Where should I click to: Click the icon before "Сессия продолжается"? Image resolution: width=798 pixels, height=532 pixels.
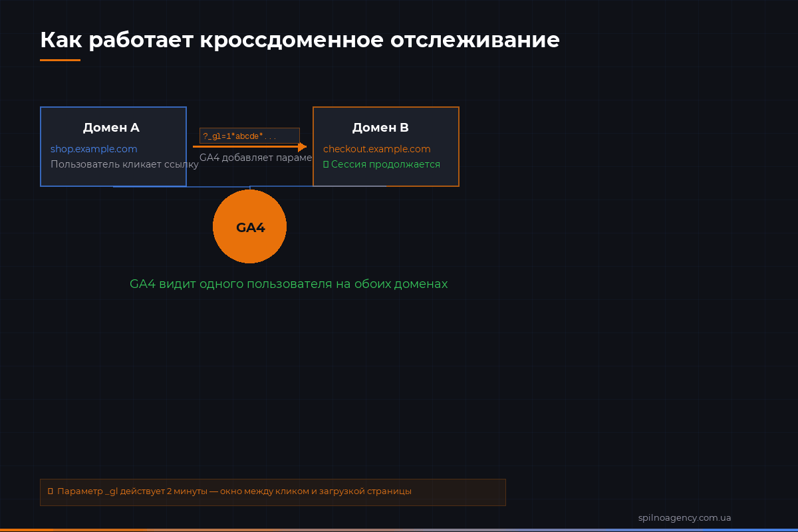tap(326, 164)
